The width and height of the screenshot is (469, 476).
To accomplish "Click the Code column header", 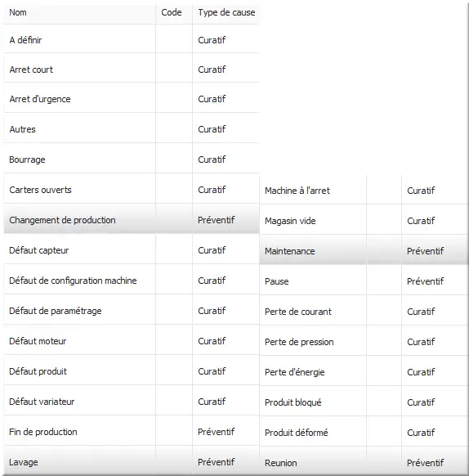I will (174, 13).
